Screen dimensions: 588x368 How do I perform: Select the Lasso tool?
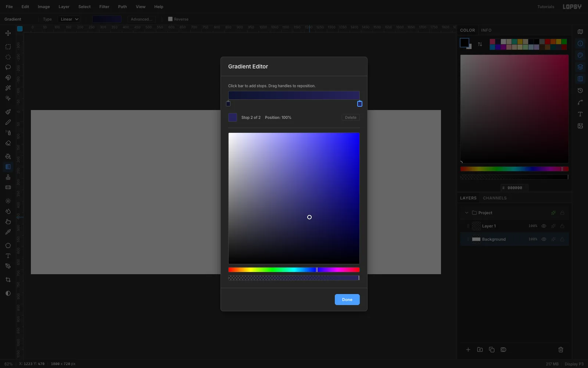[x=8, y=67]
